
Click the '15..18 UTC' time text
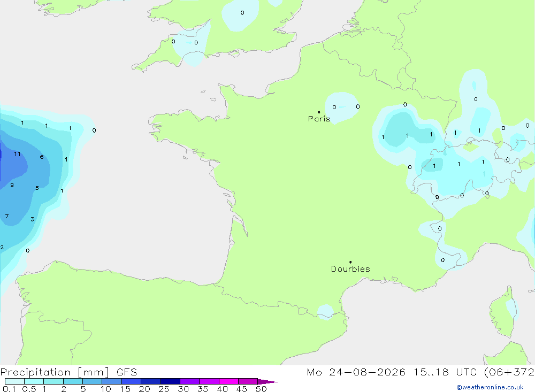pos(445,372)
